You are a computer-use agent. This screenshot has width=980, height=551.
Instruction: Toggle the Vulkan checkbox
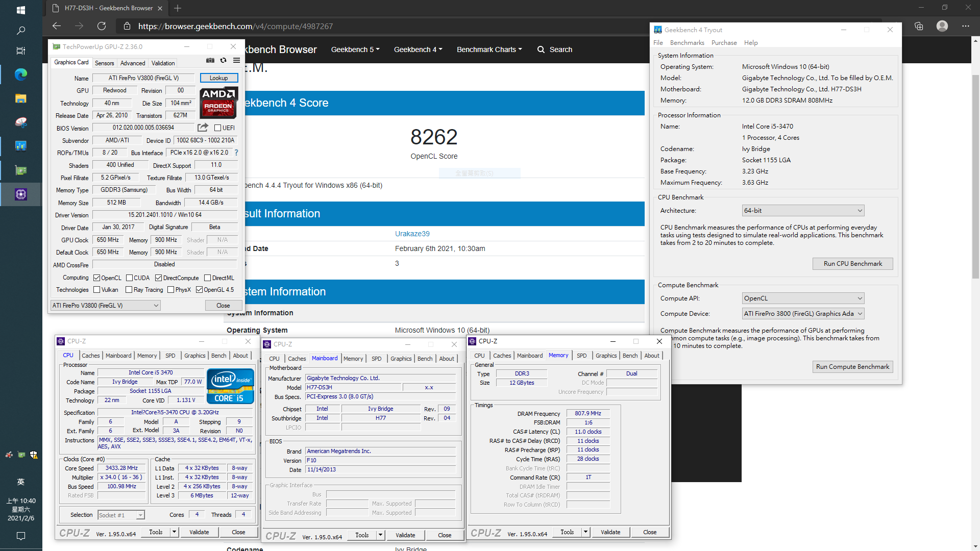click(96, 290)
